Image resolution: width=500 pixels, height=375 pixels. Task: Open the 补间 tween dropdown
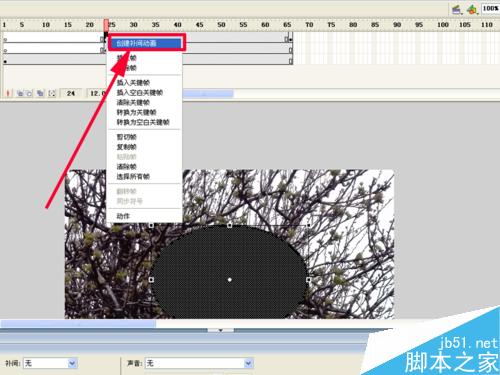pyautogui.click(x=50, y=363)
